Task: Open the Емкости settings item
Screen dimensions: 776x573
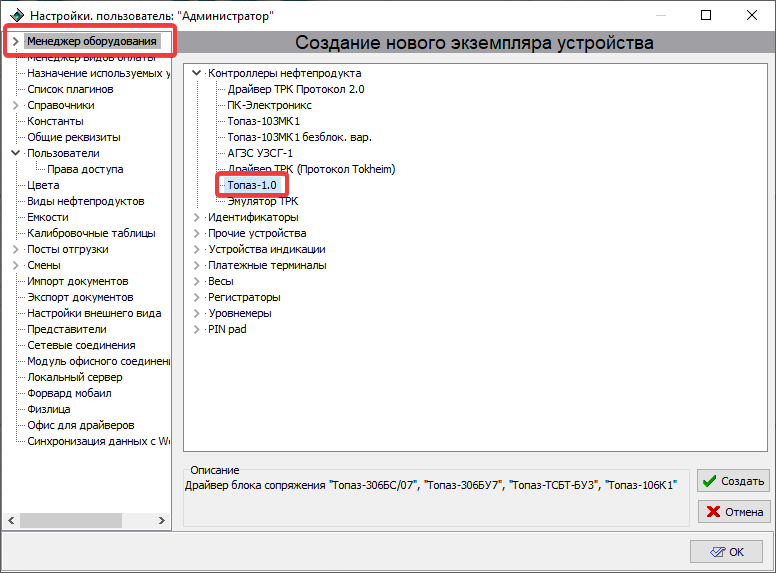Action: (48, 217)
